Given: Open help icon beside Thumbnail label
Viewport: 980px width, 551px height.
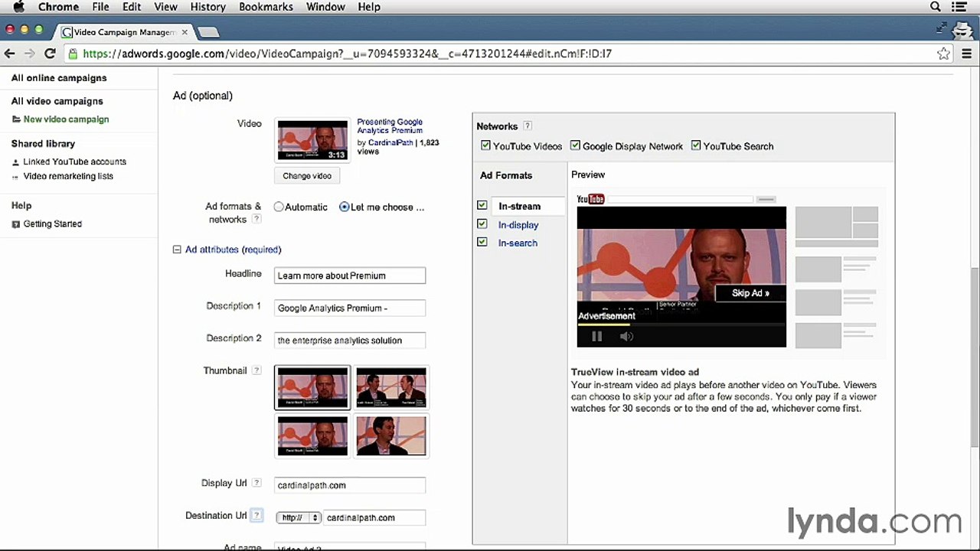Looking at the screenshot, I should [x=256, y=370].
